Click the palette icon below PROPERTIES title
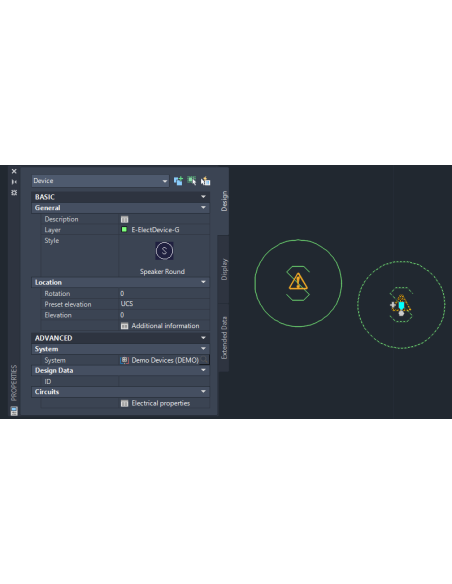The image size is (452, 584). click(14, 411)
